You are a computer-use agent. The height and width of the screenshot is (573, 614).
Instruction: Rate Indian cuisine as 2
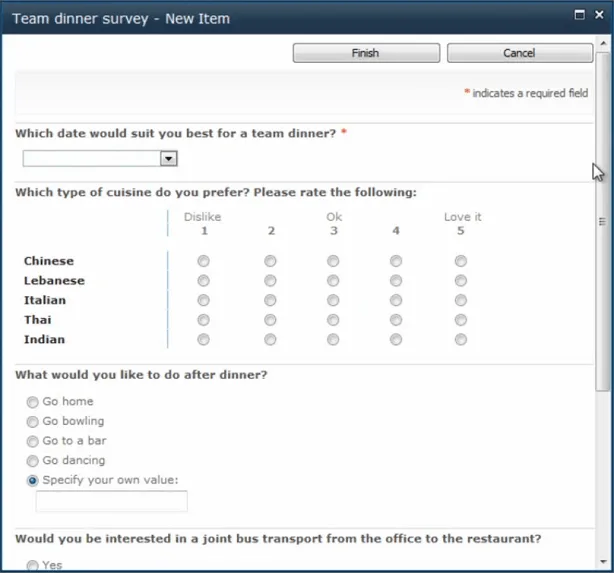pyautogui.click(x=270, y=339)
